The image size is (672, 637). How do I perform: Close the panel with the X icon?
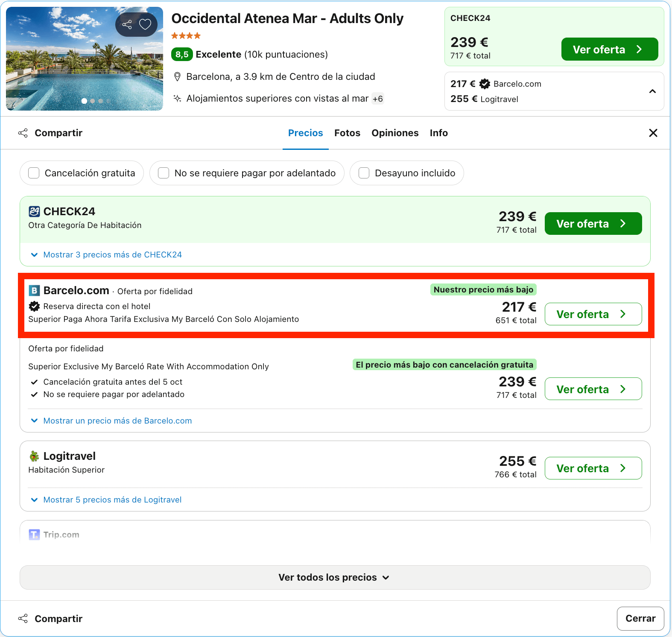653,133
